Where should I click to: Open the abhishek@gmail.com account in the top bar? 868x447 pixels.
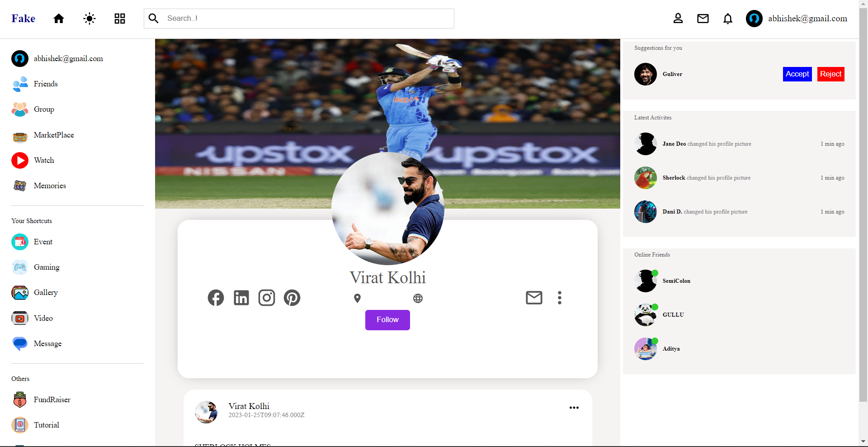tap(797, 19)
